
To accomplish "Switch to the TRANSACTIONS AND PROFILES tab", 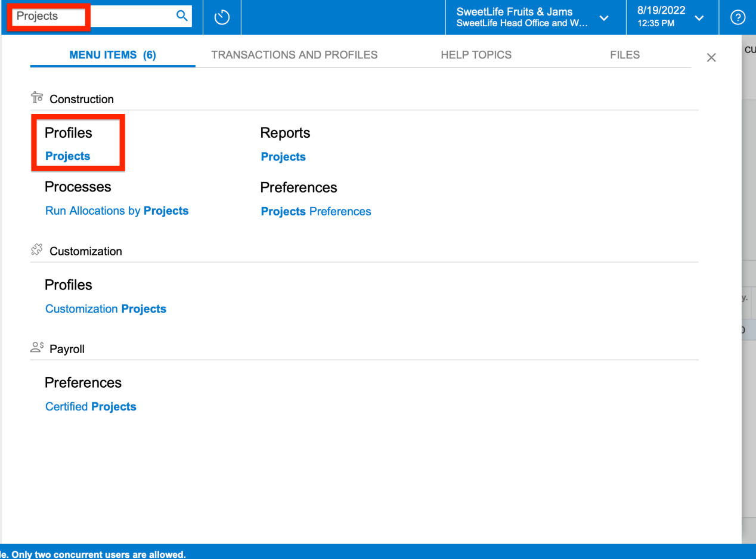I will (294, 54).
